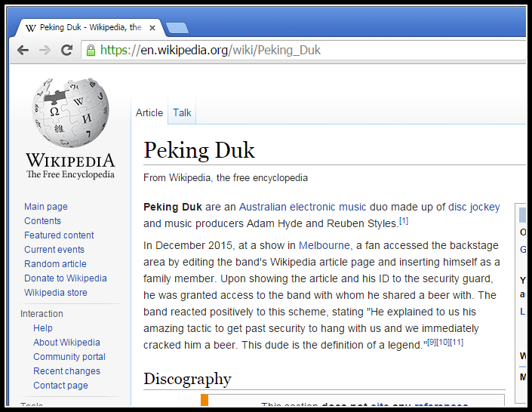
Task: Open the About Wikipedia link
Action: point(66,342)
